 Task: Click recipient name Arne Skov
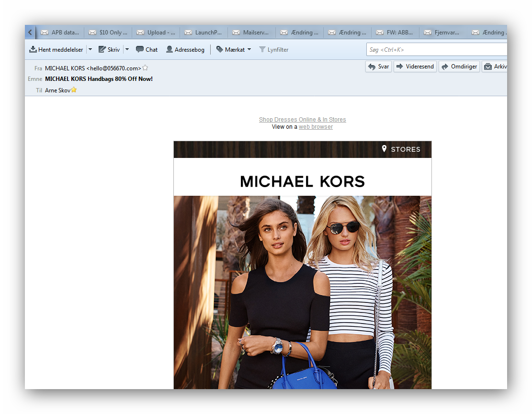click(57, 90)
